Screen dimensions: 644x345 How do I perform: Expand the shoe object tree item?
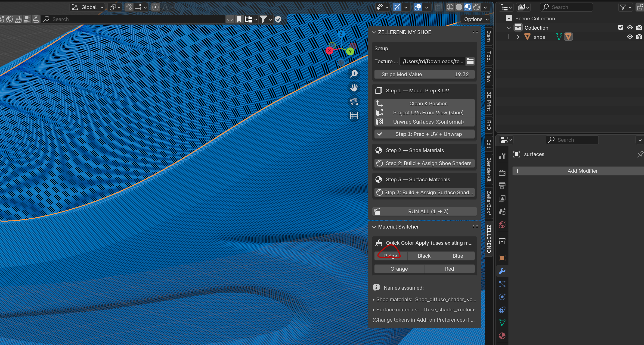click(x=518, y=37)
